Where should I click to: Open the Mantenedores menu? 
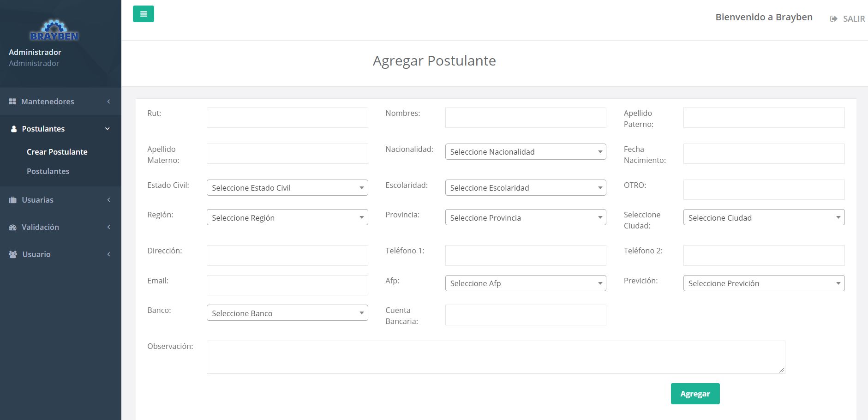[60, 102]
